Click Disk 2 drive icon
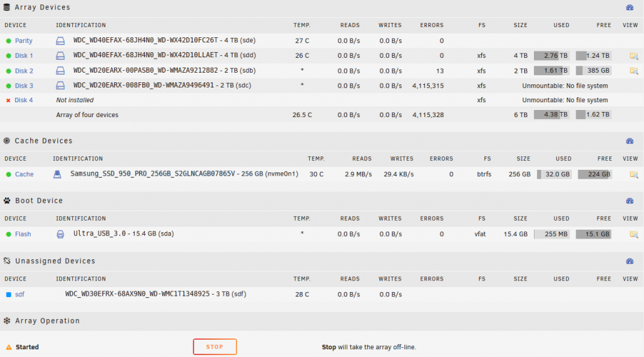This screenshot has height=357, width=644. coord(61,71)
